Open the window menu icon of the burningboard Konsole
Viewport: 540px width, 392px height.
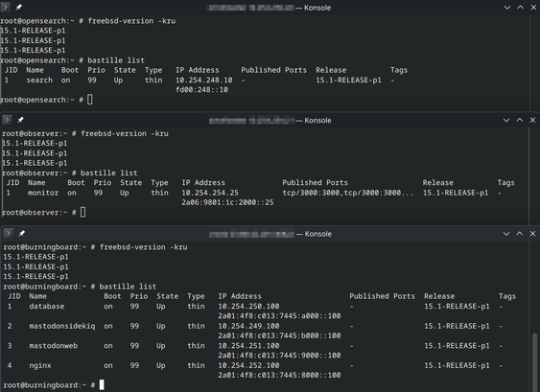(x=8, y=233)
